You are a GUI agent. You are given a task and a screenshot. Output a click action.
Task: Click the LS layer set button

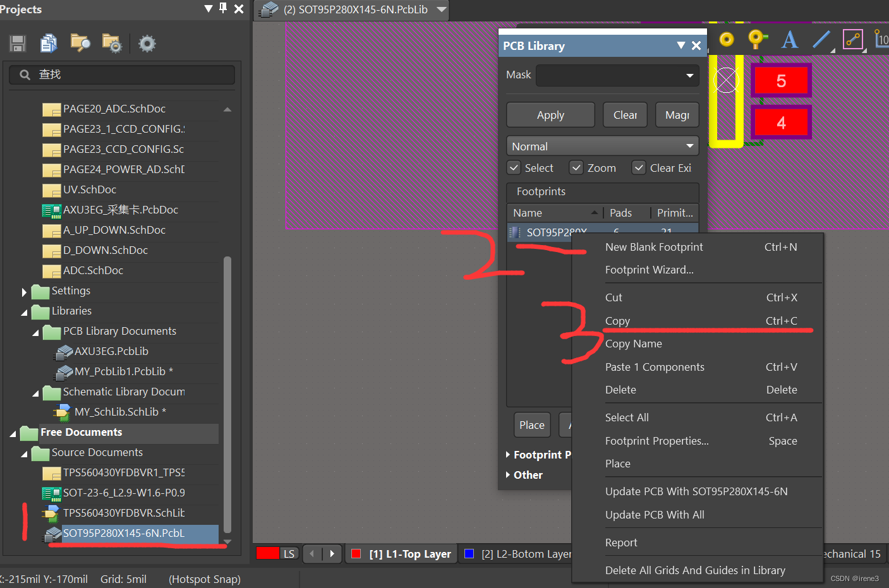289,554
